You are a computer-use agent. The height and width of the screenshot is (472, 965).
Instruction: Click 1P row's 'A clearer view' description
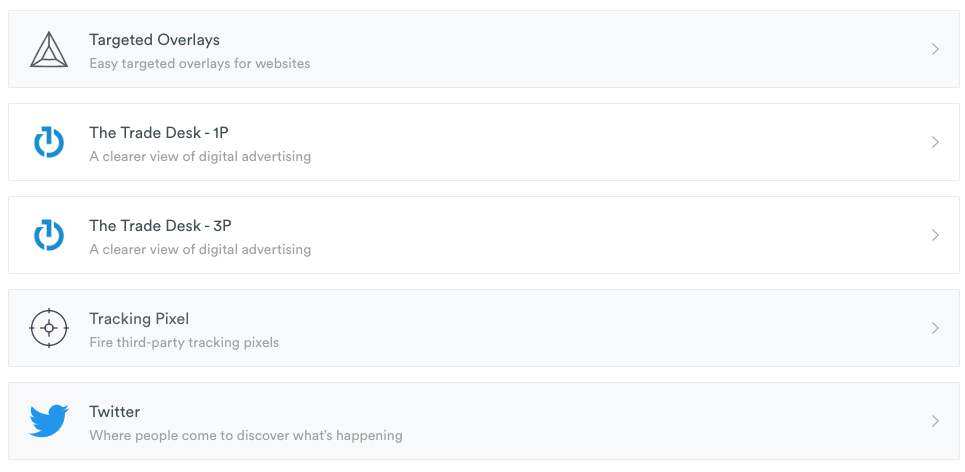coord(200,156)
